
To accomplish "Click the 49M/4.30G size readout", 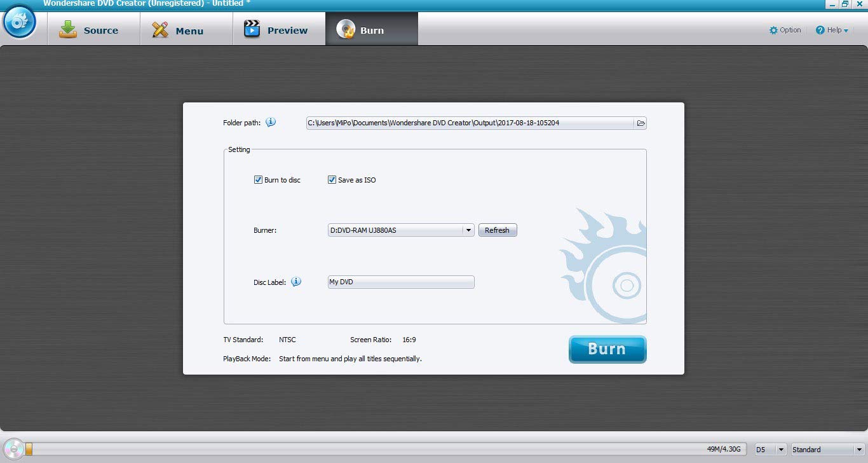I will pos(724,449).
